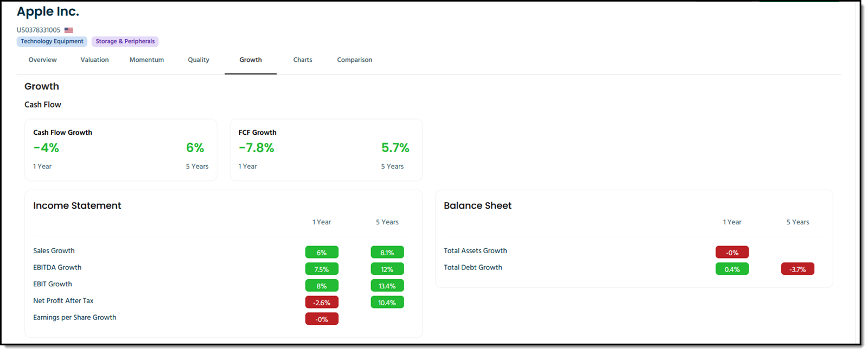The height and width of the screenshot is (352, 868).
Task: Click FCF Growth 1 Year value -7.8%
Action: (x=257, y=148)
